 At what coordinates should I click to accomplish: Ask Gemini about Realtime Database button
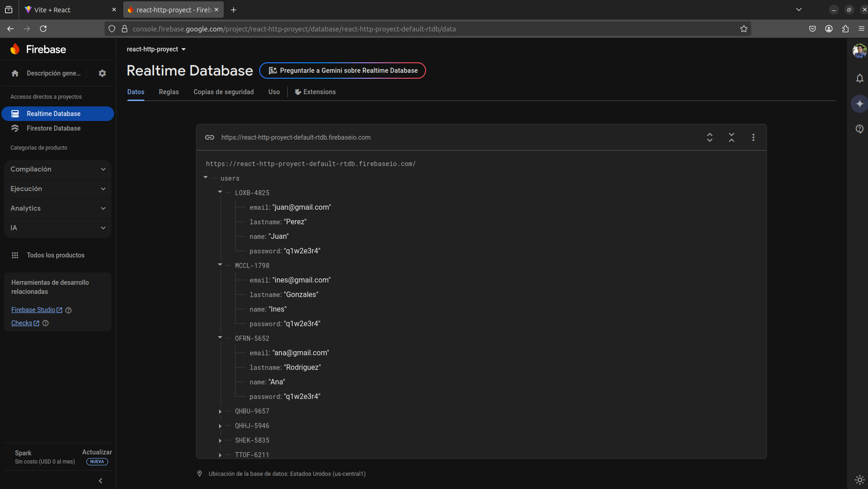[x=342, y=71]
